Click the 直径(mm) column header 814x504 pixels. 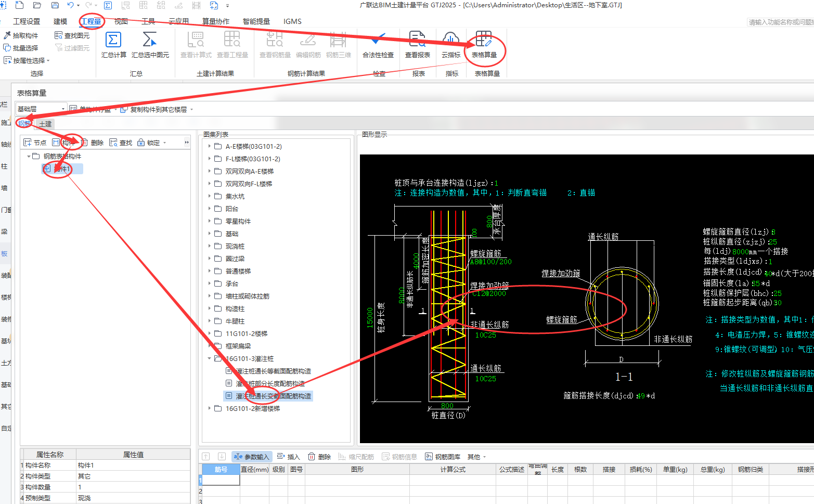[255, 469]
